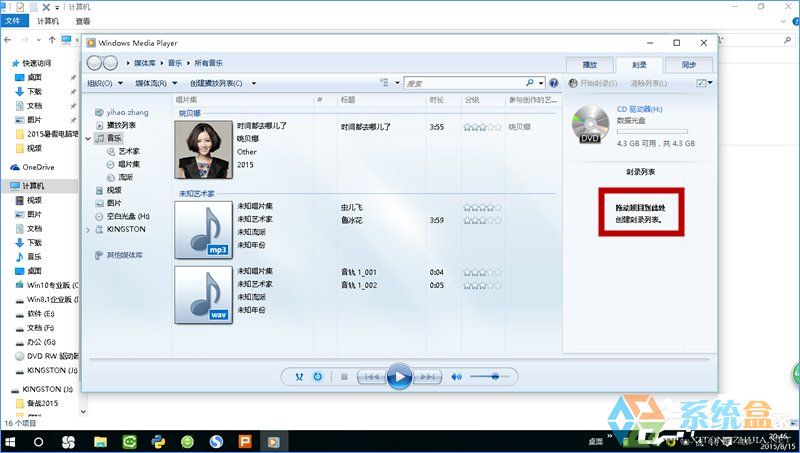The width and height of the screenshot is (800, 453).
Task: Click the mp3 album thumbnail
Action: (204, 230)
